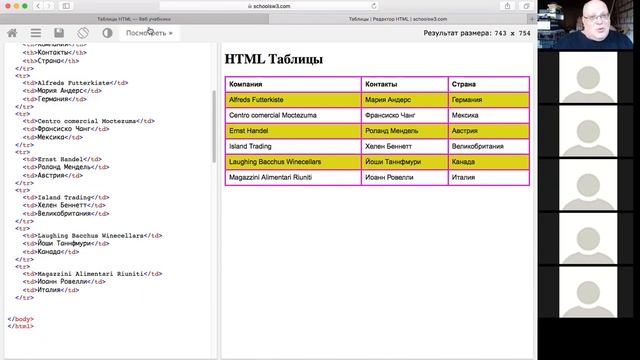Focus the schoolsw3.com address bar
The image size is (640, 360).
269,6
